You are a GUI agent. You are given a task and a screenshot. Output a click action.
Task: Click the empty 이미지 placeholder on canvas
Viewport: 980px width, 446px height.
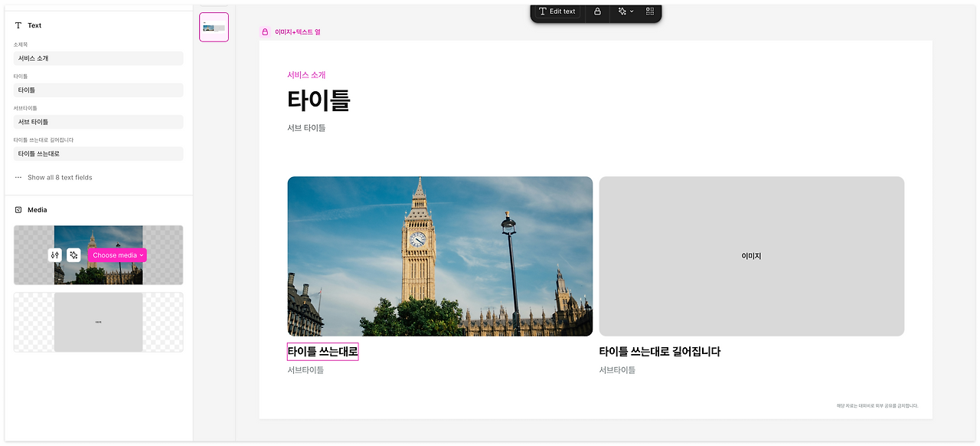(x=751, y=256)
